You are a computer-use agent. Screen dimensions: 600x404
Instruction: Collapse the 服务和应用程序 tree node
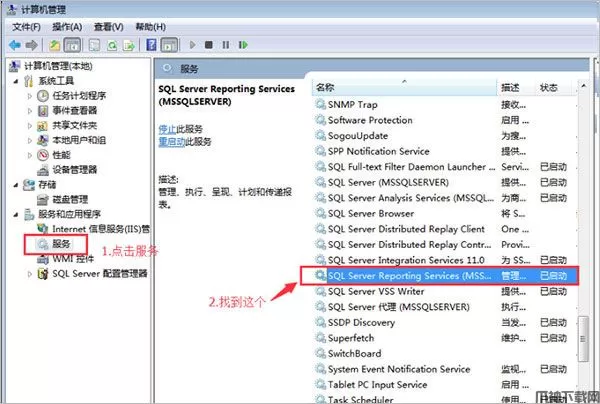point(16,214)
